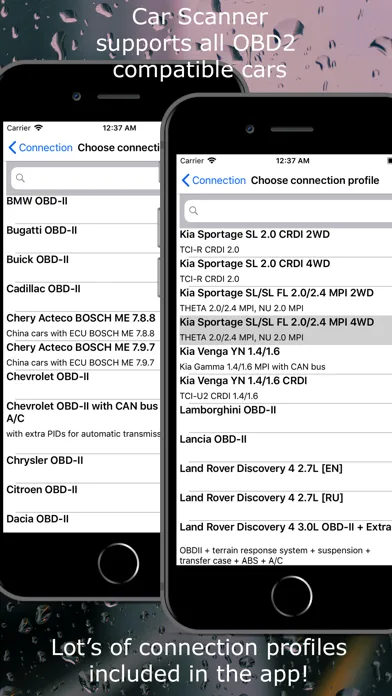Select Cadillac OBD-II profile

(82, 297)
